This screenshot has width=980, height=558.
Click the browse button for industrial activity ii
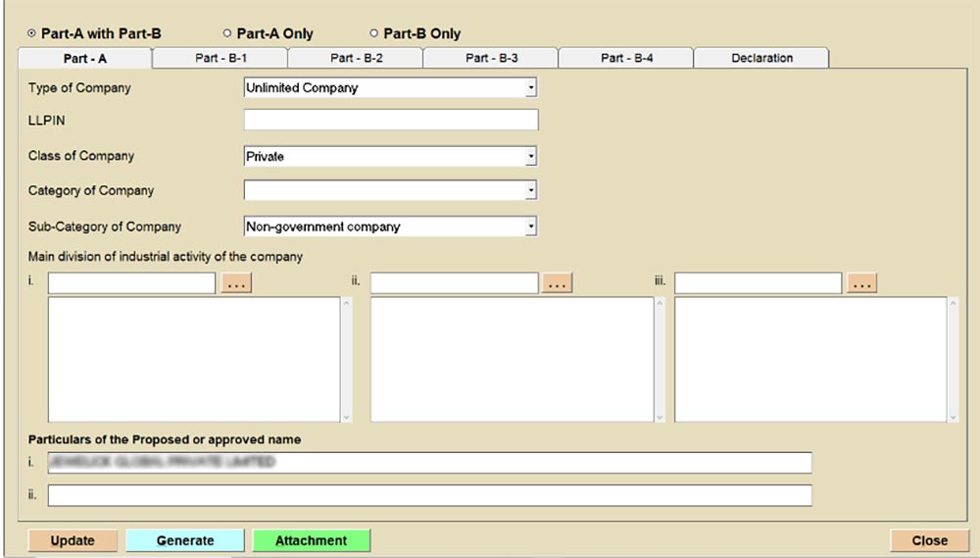[x=557, y=283]
